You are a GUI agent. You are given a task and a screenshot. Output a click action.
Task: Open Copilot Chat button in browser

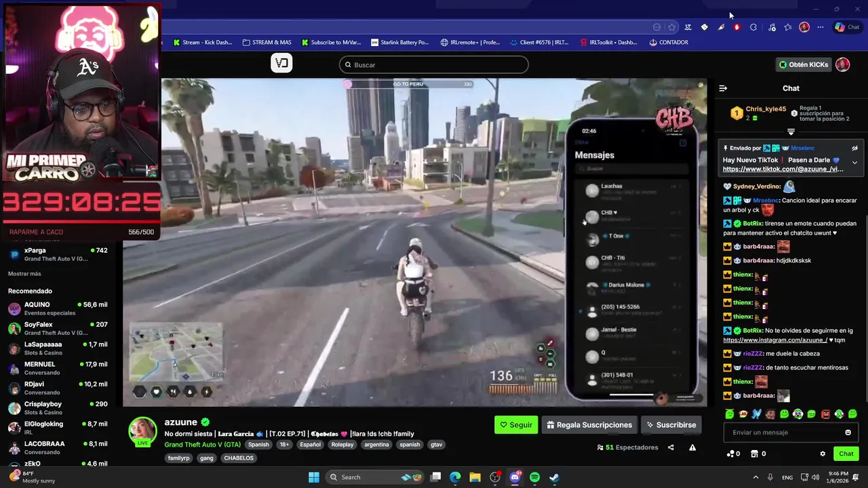coord(847,27)
